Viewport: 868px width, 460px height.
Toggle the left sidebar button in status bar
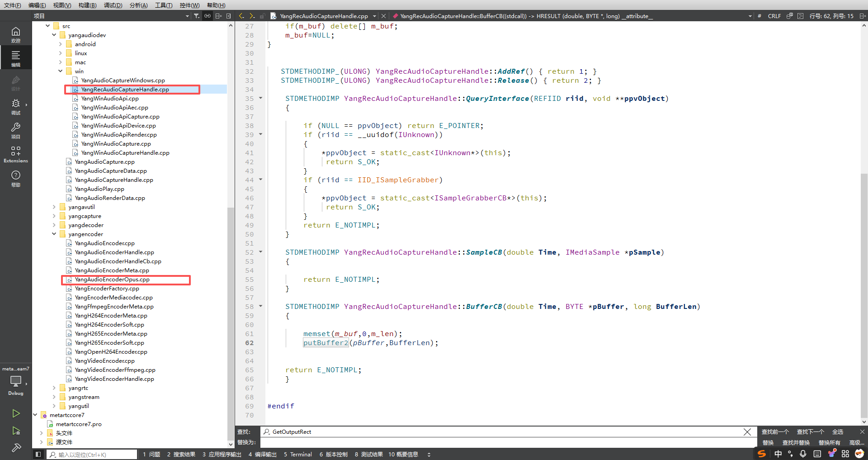38,454
